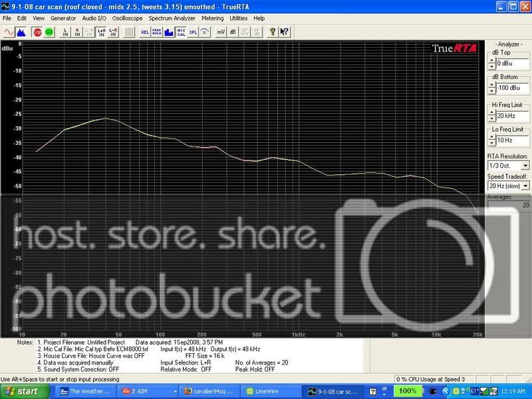Open the Help menu

tap(259, 19)
